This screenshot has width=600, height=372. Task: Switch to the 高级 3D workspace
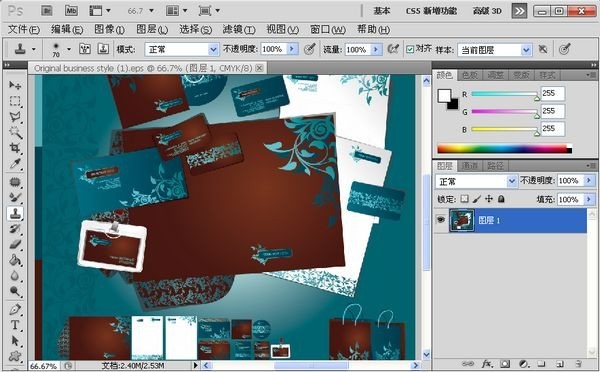[487, 11]
